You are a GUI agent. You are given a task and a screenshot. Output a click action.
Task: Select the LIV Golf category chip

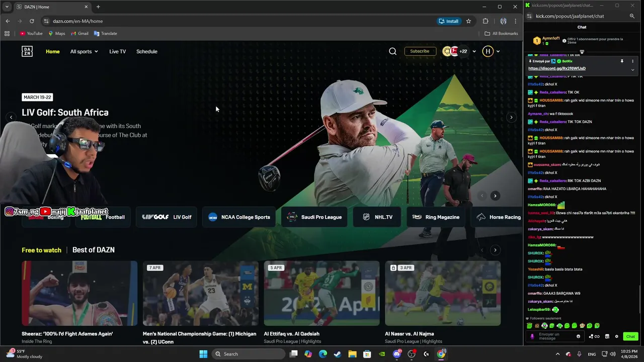pyautogui.click(x=167, y=217)
